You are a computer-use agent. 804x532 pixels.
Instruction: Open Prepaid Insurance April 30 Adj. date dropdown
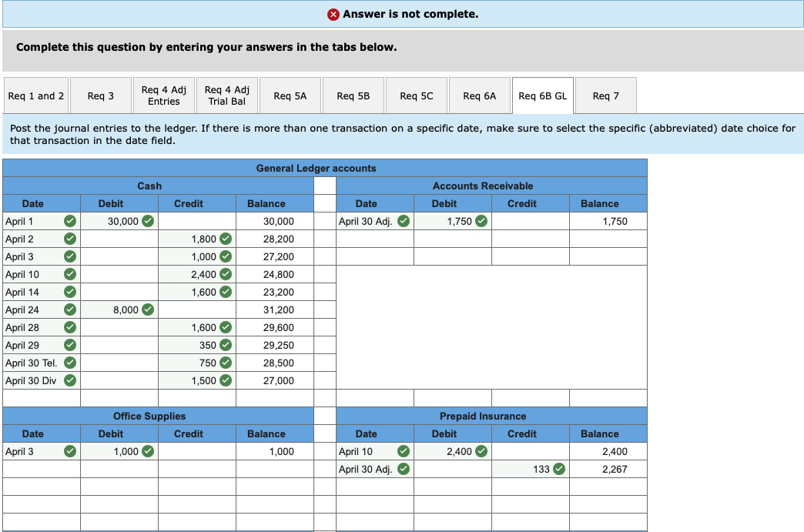(375, 469)
